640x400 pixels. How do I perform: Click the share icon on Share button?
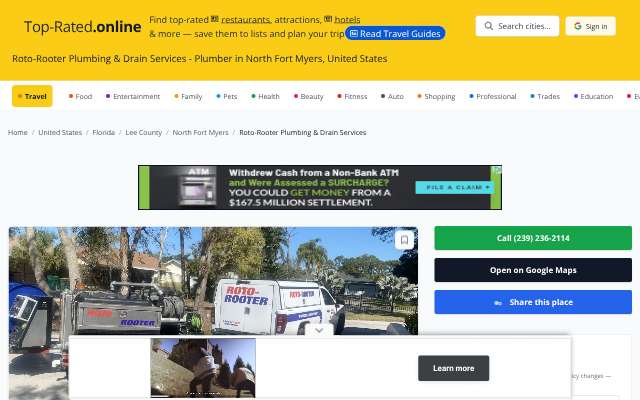[x=498, y=302]
